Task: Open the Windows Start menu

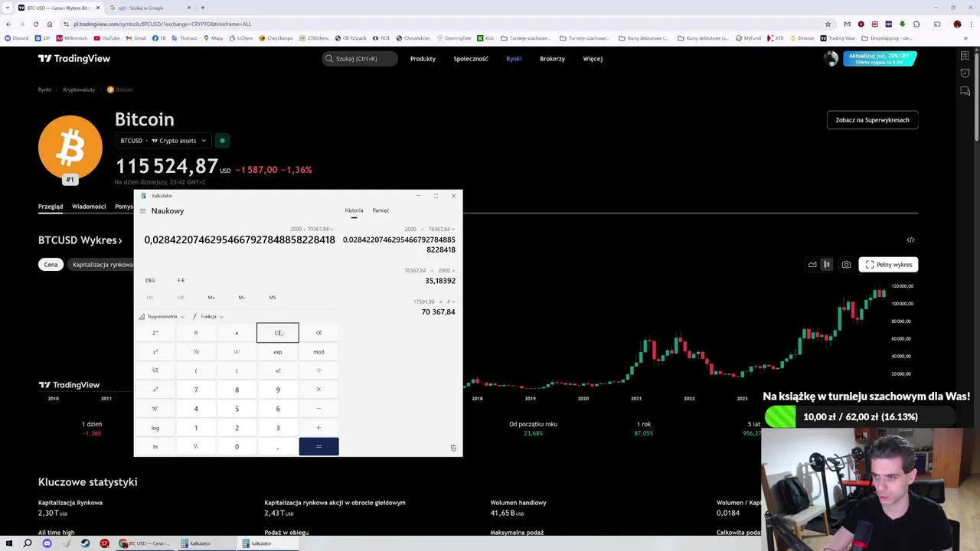Action: pyautogui.click(x=8, y=543)
